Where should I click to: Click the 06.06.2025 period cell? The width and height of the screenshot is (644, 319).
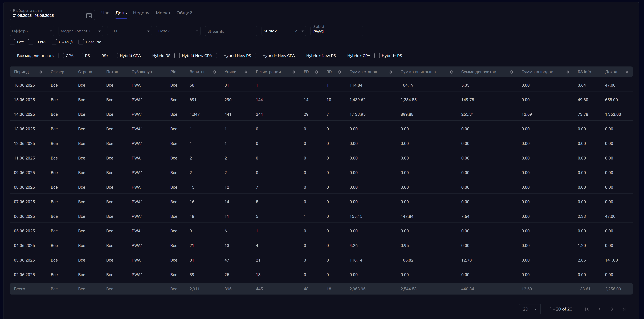(x=25, y=216)
